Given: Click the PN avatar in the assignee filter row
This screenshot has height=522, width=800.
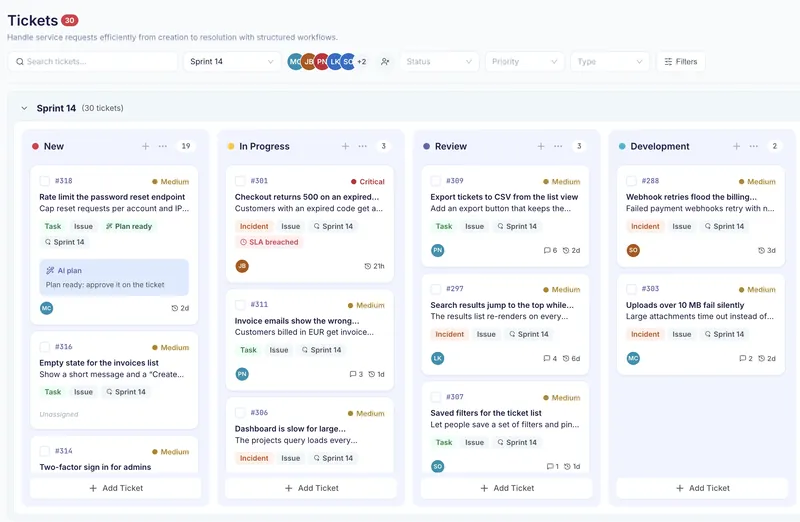Looking at the screenshot, I should 321,62.
